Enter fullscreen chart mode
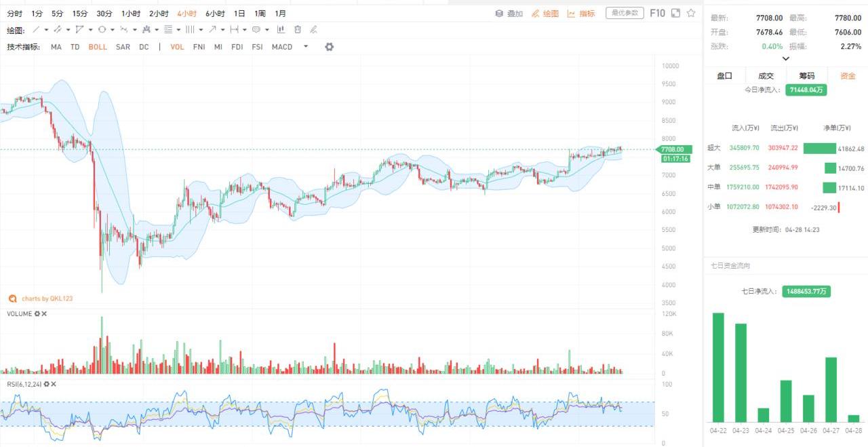The height and width of the screenshot is (447, 868). [675, 13]
